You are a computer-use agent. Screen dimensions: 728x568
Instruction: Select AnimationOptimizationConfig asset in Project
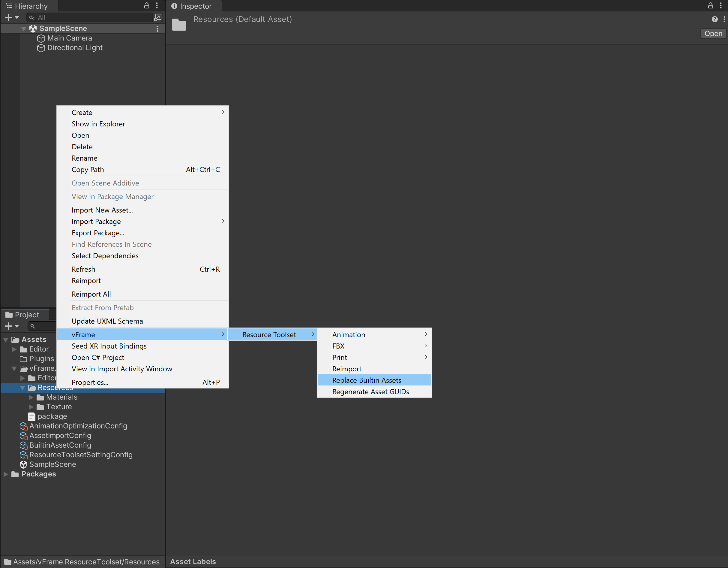[x=78, y=426]
